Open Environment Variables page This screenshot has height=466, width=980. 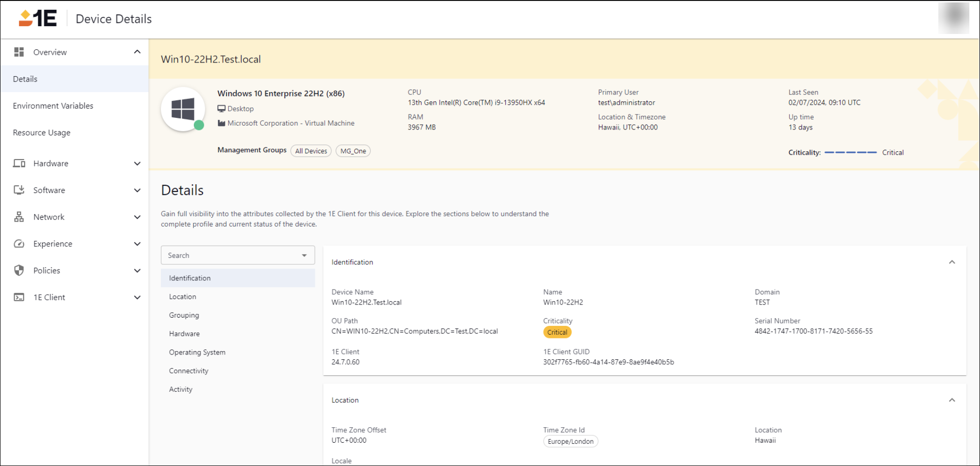click(53, 106)
